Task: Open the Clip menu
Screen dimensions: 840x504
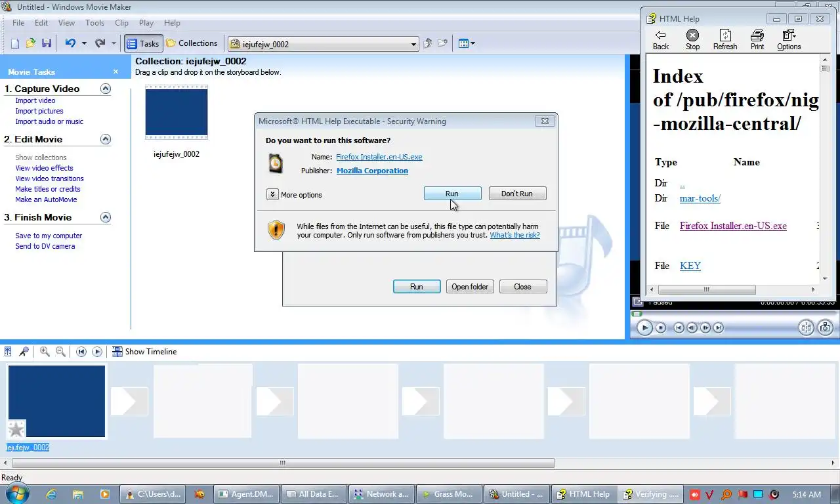Action: coord(121,23)
